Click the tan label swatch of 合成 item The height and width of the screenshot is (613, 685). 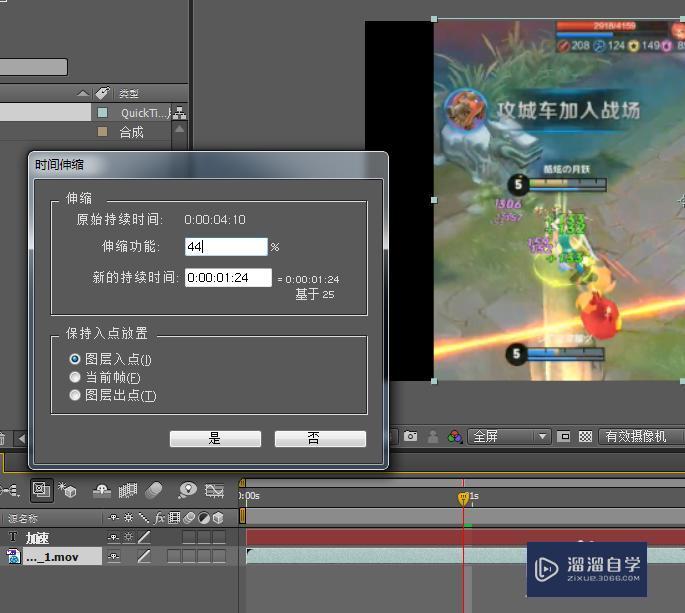(x=103, y=132)
